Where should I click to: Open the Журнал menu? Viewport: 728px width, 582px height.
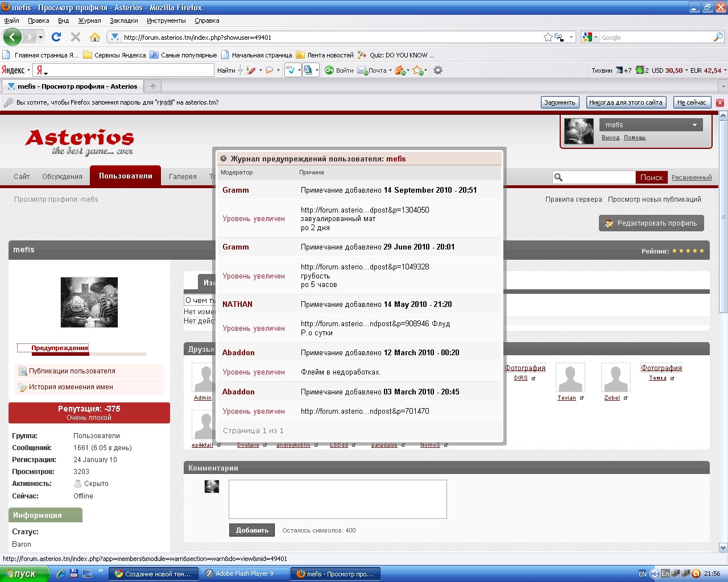click(x=89, y=20)
